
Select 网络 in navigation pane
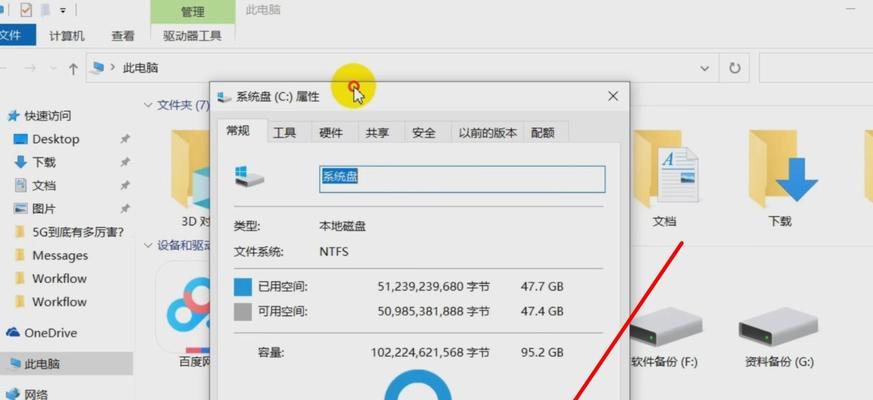[36, 394]
